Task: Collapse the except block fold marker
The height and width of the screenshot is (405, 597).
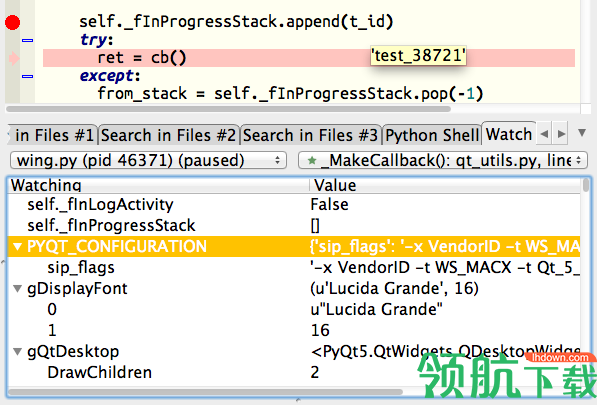Action: point(27,76)
